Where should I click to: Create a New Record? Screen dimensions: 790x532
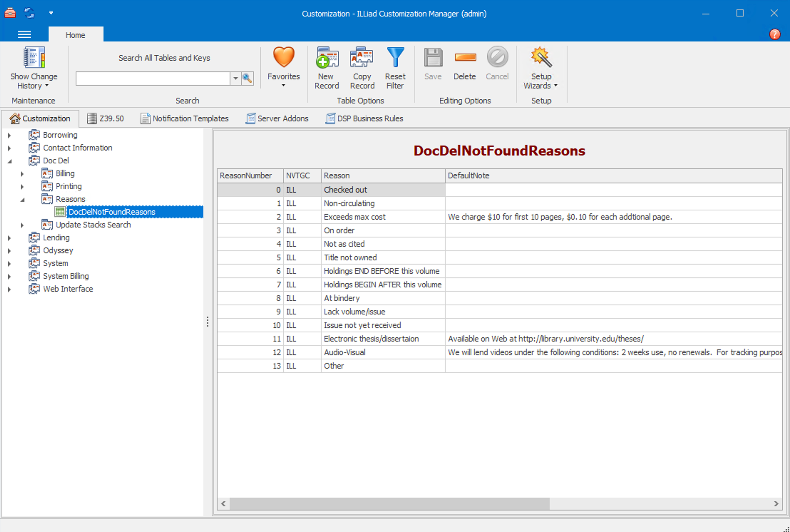pyautogui.click(x=326, y=68)
